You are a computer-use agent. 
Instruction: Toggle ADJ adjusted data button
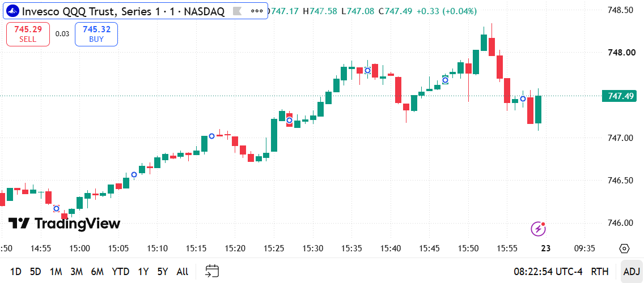click(632, 272)
